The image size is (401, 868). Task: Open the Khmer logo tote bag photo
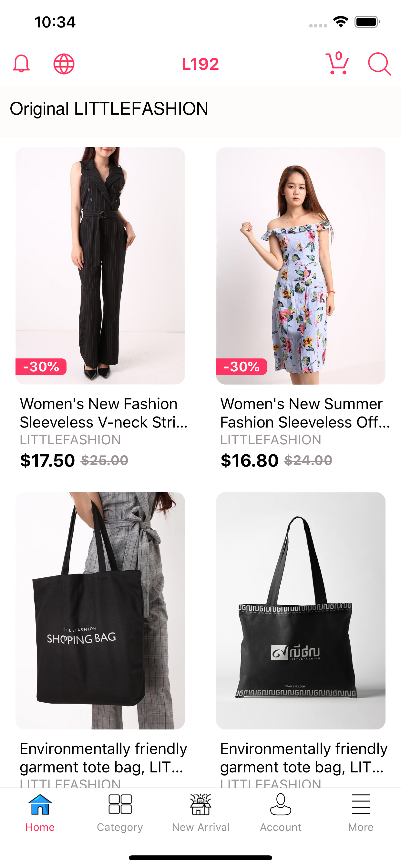tap(301, 611)
